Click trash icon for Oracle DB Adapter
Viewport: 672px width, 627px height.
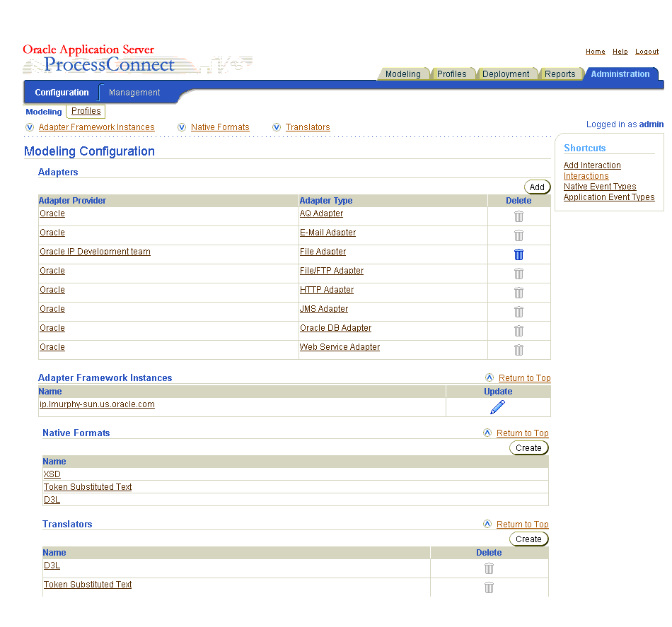(x=519, y=331)
